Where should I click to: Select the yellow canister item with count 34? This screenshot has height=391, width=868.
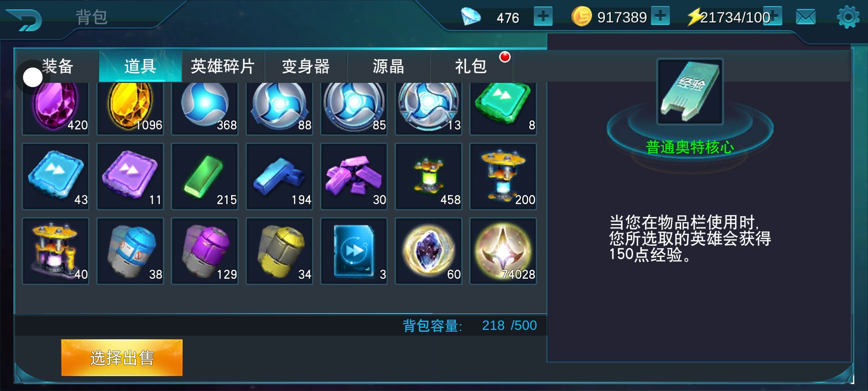coord(279,251)
